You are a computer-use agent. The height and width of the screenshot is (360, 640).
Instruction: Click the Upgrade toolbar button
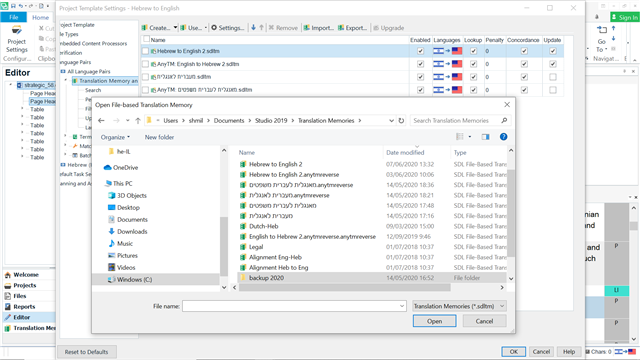point(389,28)
